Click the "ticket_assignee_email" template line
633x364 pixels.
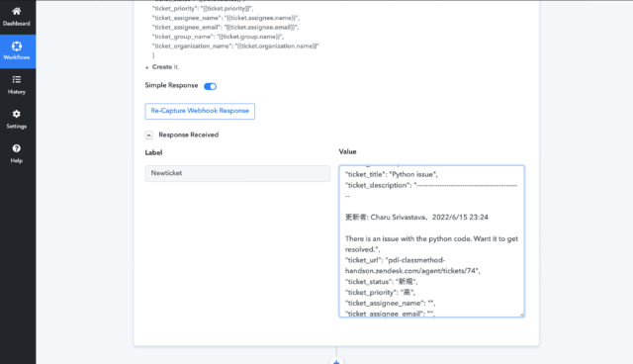coord(226,27)
